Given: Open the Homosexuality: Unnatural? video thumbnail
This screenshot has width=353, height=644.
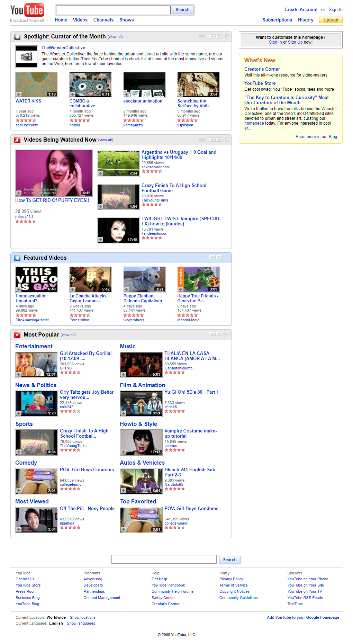Looking at the screenshot, I should click(37, 280).
